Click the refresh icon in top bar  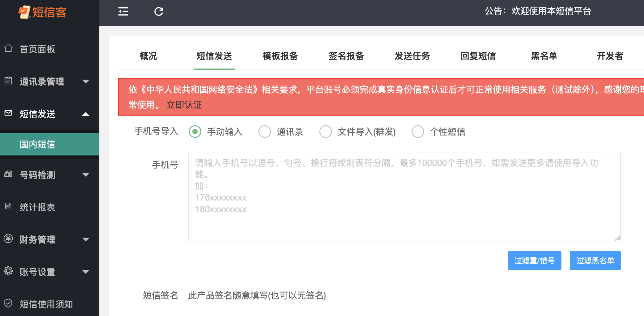pyautogui.click(x=158, y=11)
